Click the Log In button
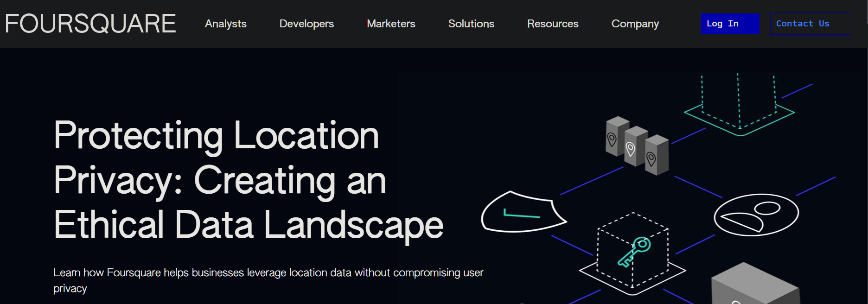The width and height of the screenshot is (868, 304). [x=730, y=24]
